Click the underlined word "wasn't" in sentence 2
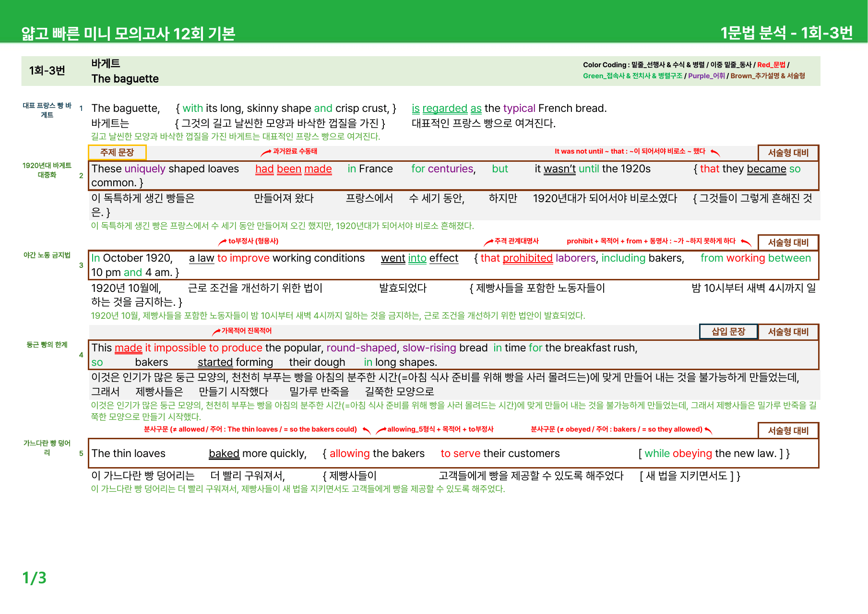The image size is (868, 614). tap(559, 169)
